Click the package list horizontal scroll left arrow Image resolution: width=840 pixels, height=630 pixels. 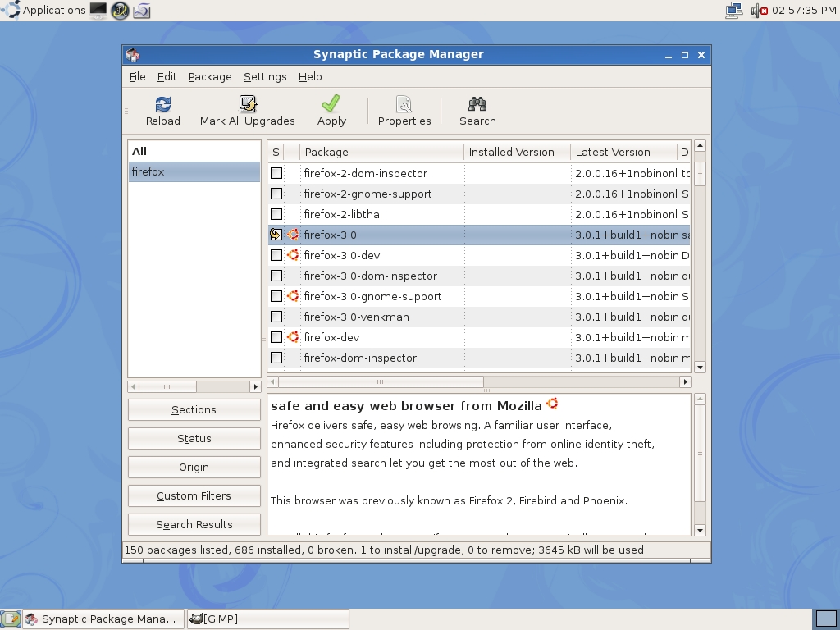coord(272,382)
